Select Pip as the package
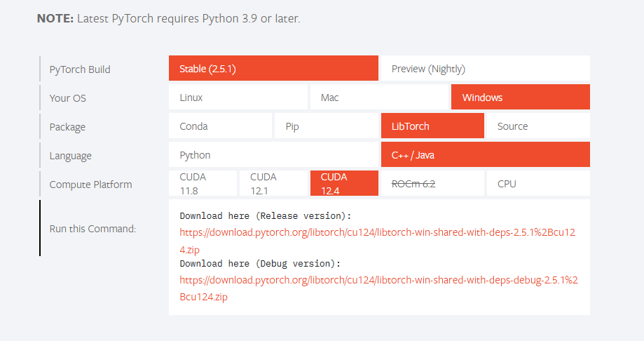Viewport: 644px width, 341px height. (326, 126)
